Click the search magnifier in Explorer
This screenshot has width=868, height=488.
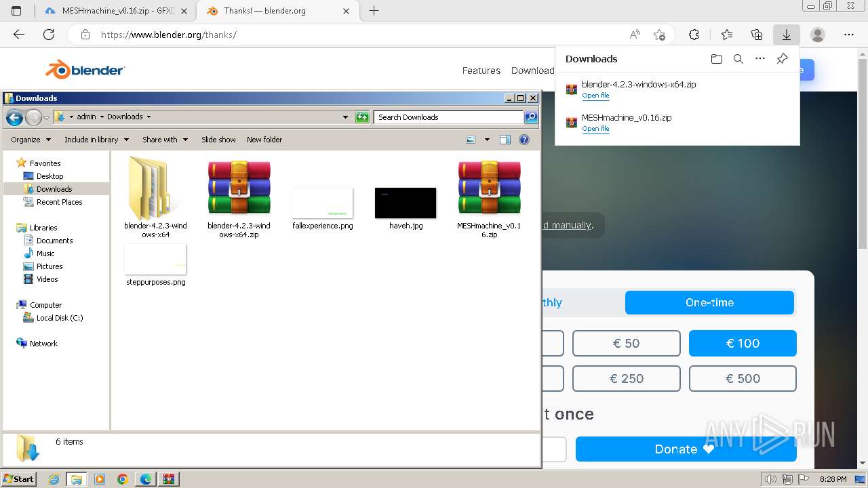(x=531, y=117)
